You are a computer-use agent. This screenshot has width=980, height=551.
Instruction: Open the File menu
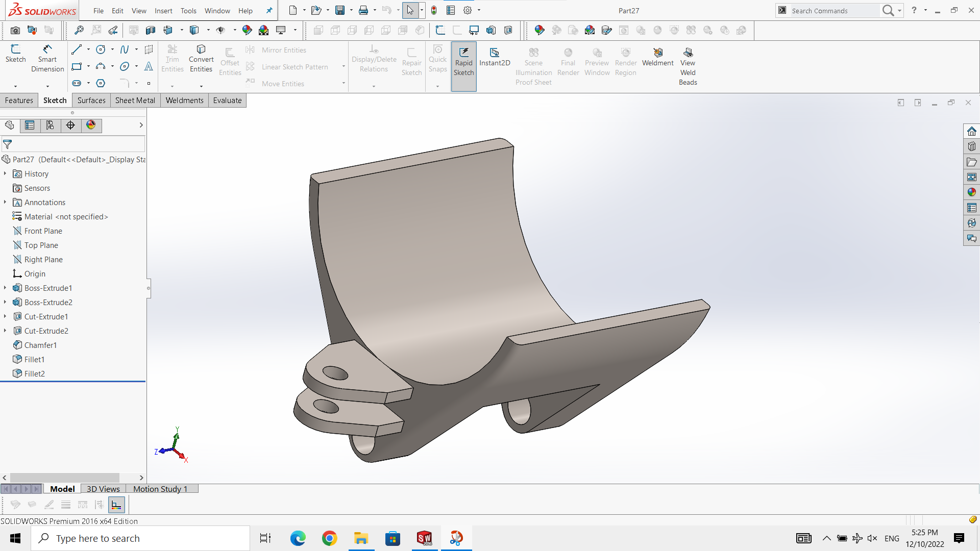pos(99,11)
